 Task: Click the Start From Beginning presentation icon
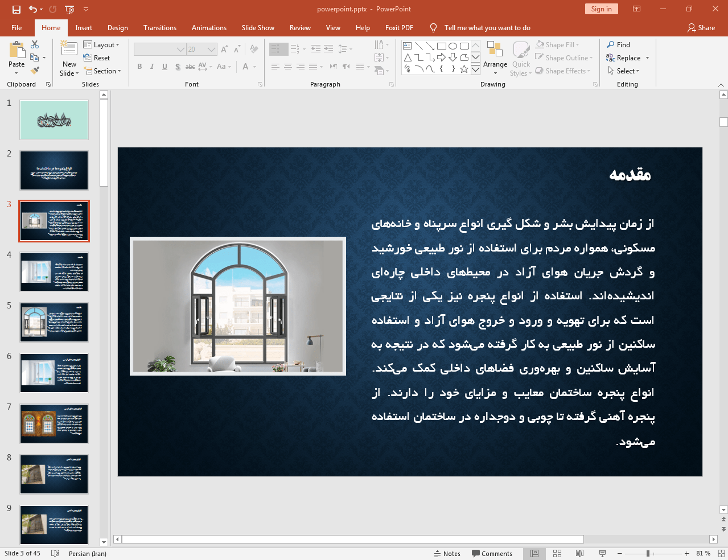[69, 9]
